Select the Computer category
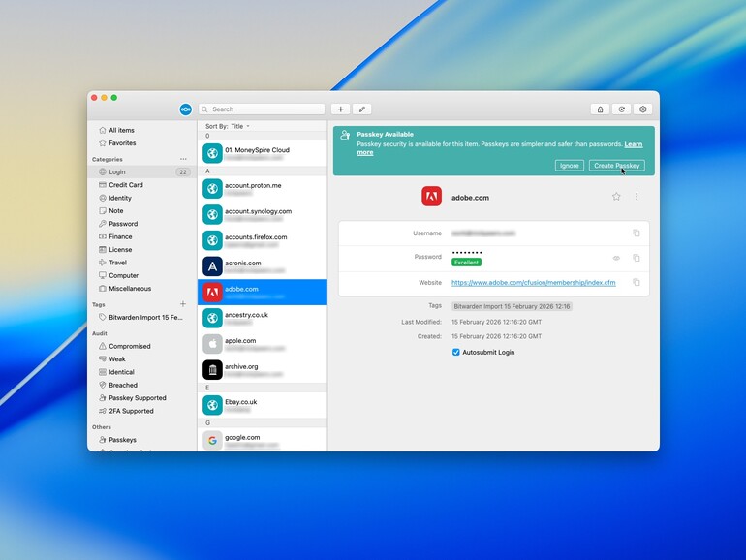The width and height of the screenshot is (746, 560). pos(141,275)
